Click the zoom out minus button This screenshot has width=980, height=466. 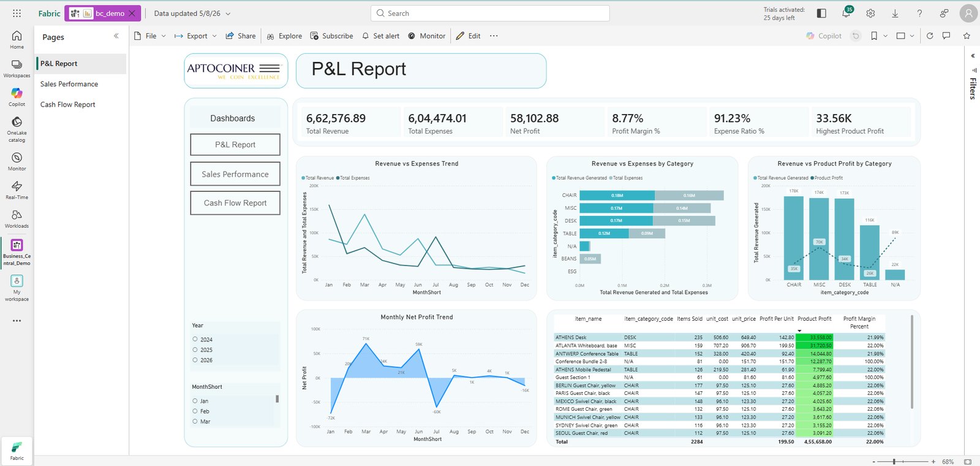coord(873,461)
